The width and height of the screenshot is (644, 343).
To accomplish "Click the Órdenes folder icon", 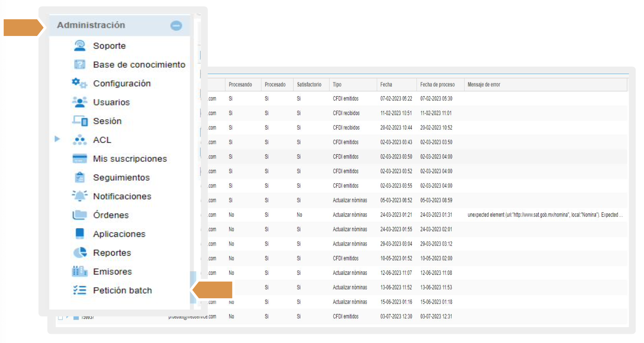I will [79, 215].
